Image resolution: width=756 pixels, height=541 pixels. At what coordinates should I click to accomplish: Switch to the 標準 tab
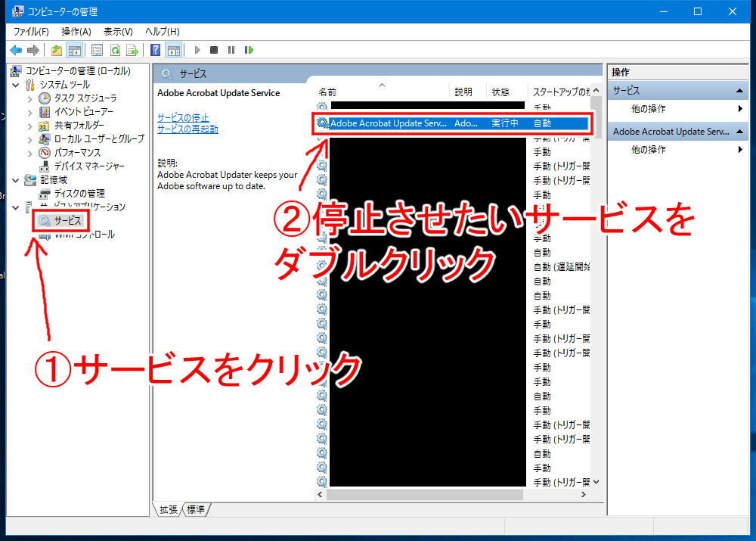(196, 510)
